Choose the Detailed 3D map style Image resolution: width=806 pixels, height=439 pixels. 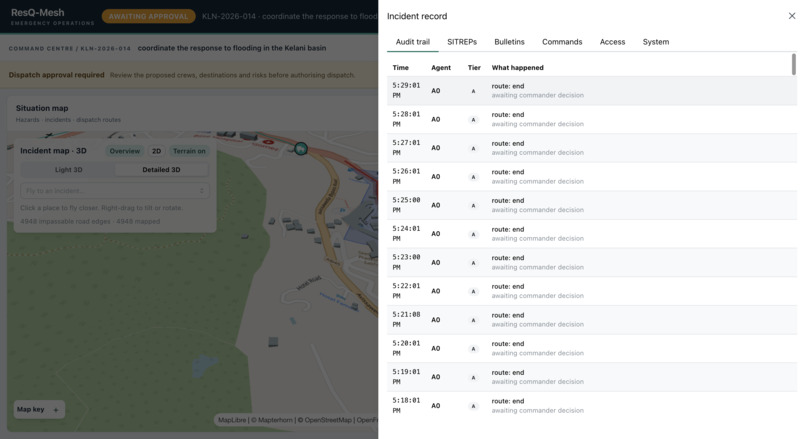[x=161, y=170]
